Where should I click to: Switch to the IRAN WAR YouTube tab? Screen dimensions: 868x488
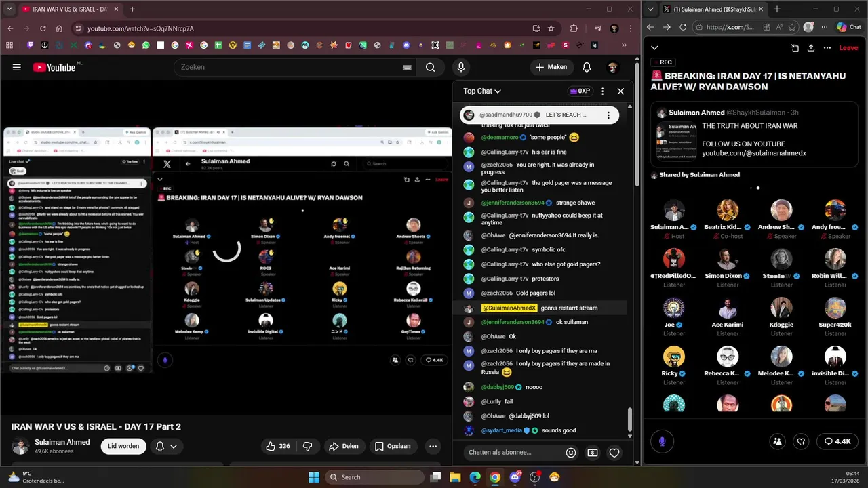(x=70, y=9)
